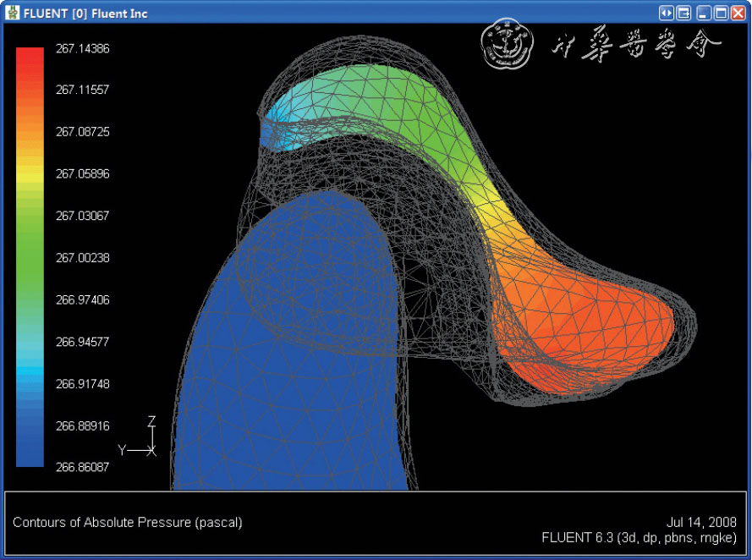Click the left-right arrows title bar button
The image size is (752, 560).
coord(667,13)
